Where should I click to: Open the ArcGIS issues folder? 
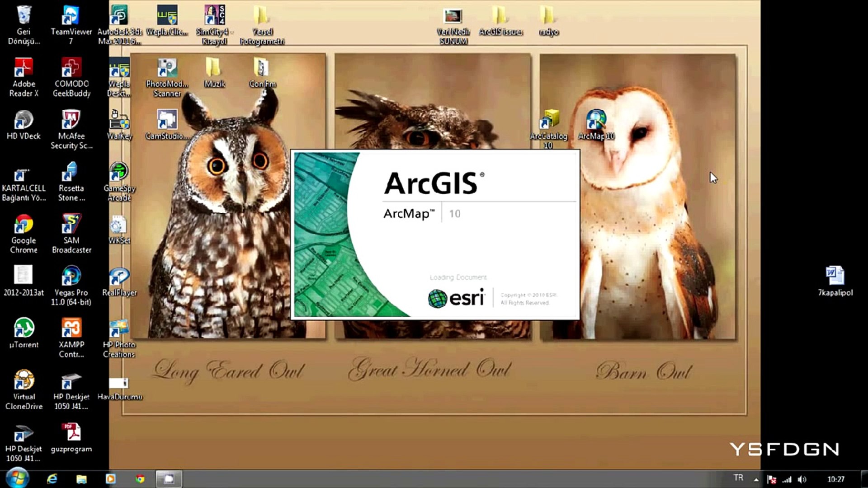coord(500,16)
